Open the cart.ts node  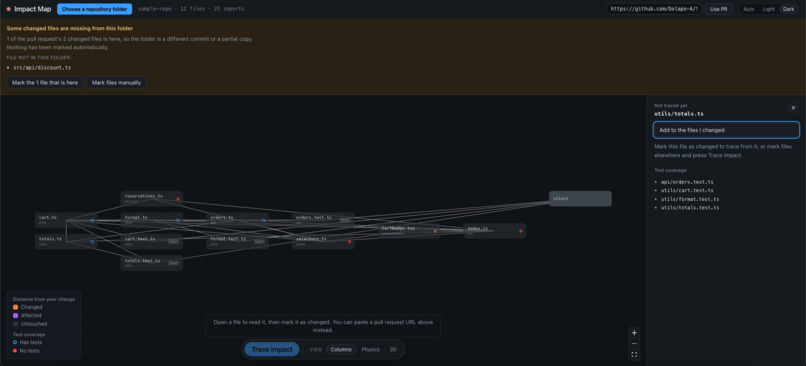[x=66, y=220]
